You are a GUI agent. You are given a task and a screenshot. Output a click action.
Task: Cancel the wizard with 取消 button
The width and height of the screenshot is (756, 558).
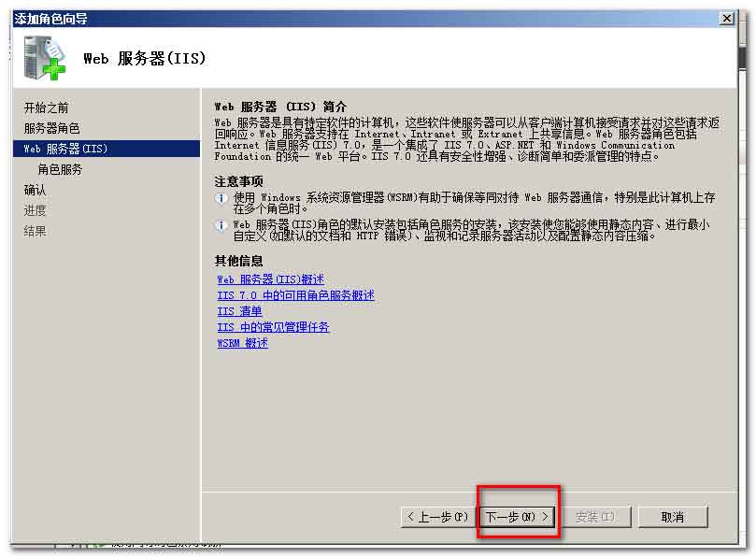673,517
